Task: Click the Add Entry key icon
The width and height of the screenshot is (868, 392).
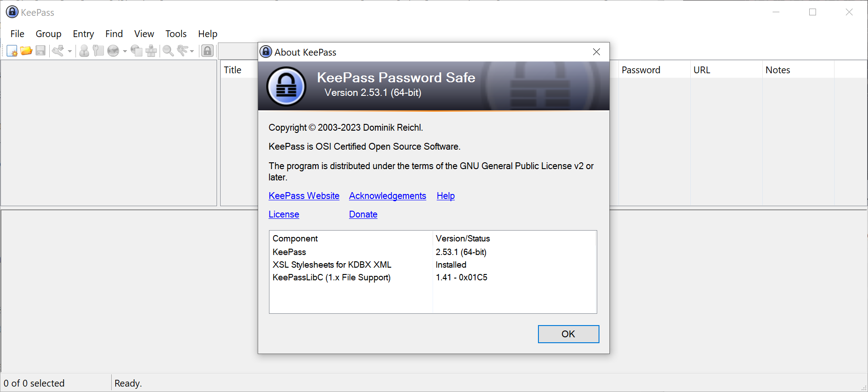Action: click(58, 51)
